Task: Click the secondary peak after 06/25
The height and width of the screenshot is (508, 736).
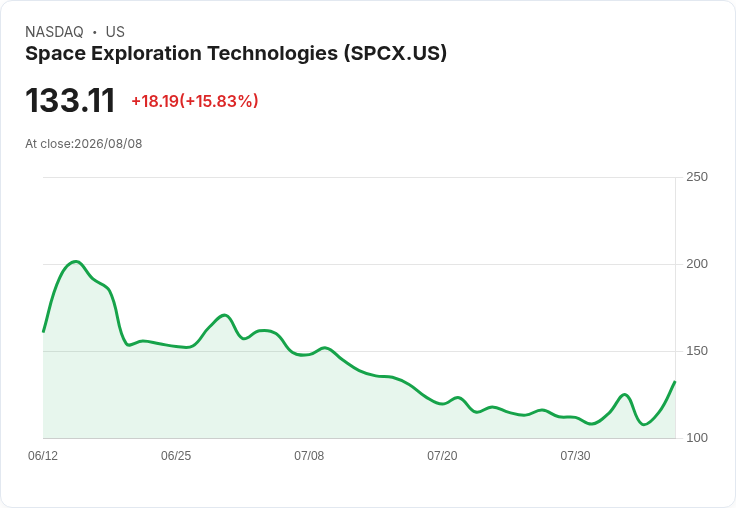Action: [x=224, y=315]
